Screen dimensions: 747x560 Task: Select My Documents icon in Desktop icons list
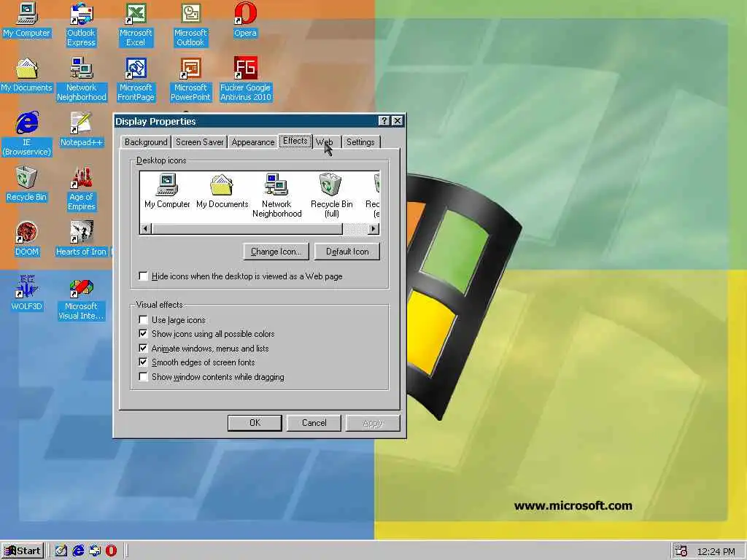tap(222, 191)
